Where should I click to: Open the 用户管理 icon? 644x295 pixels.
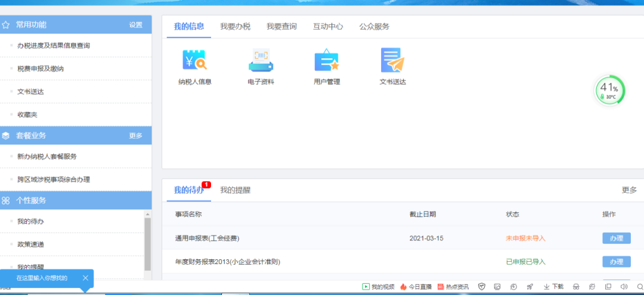click(x=327, y=60)
